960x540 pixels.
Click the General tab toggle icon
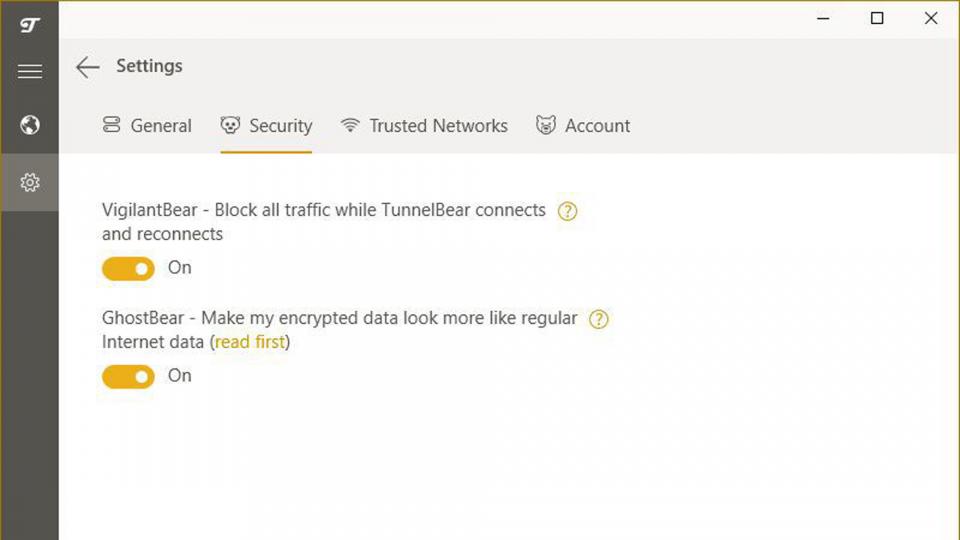[x=111, y=126]
